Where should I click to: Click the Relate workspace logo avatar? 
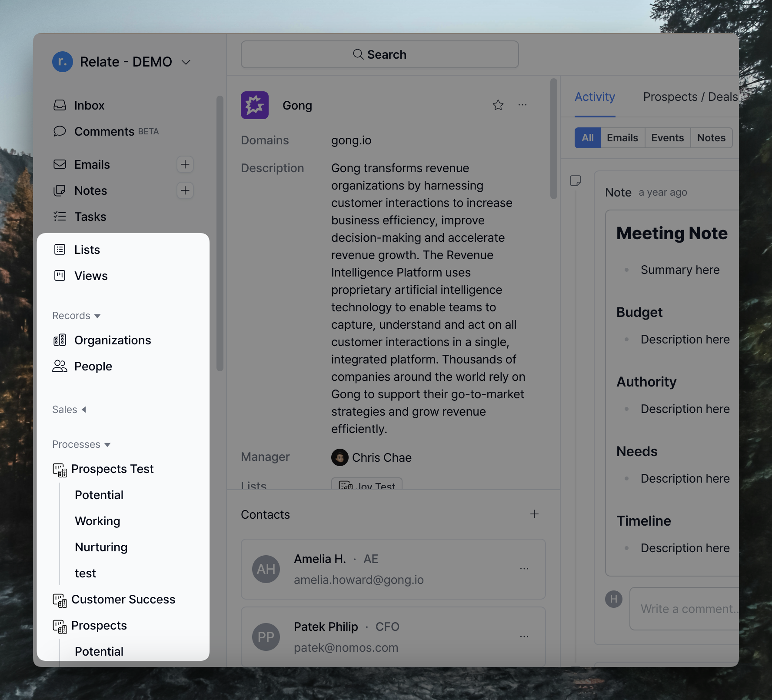(x=63, y=62)
